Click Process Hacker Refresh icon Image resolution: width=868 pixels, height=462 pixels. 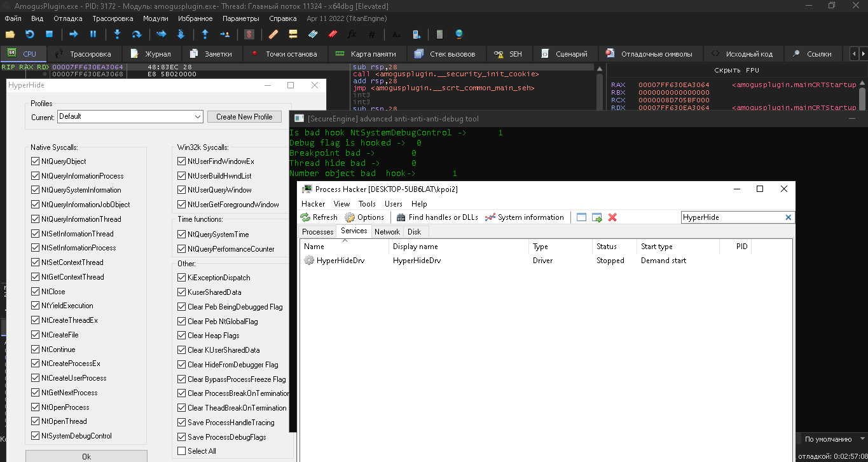click(x=306, y=217)
